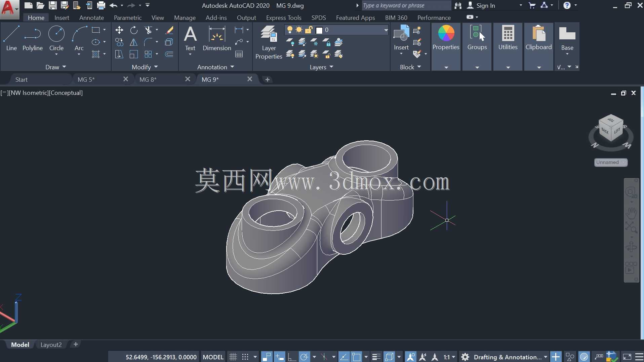Open the Drafting & Annotation workspace dropdown

pos(511,357)
